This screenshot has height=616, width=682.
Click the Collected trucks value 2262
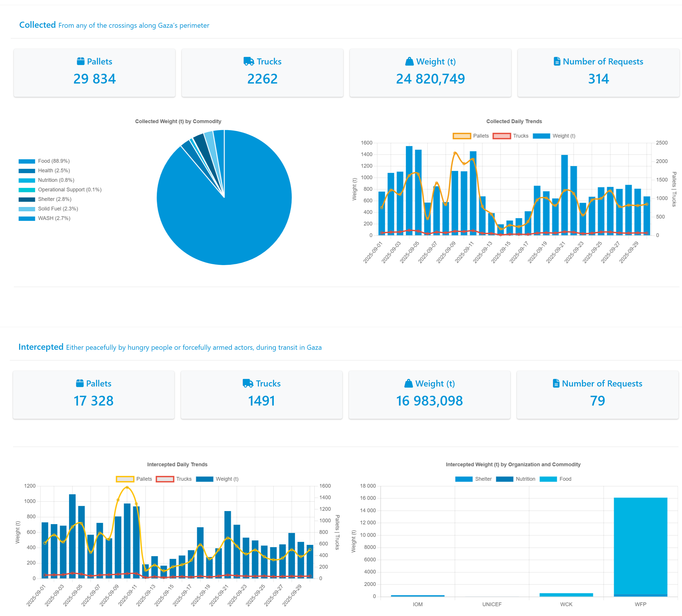262,79
